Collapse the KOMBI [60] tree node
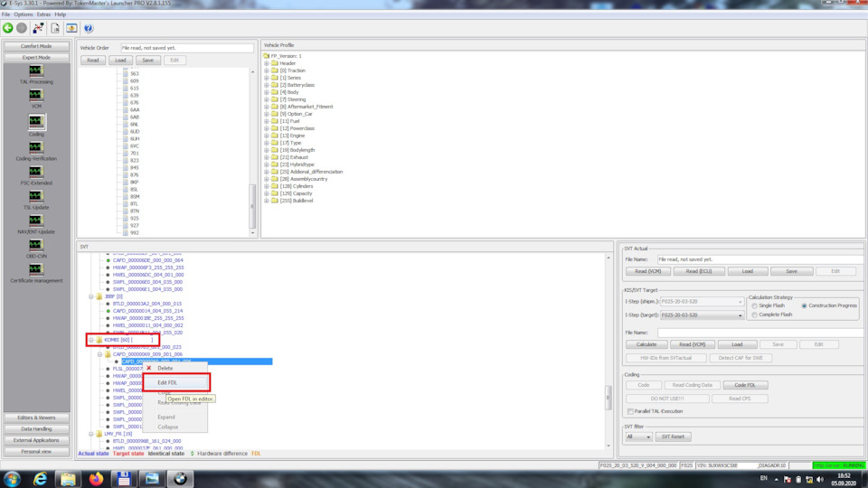868x488 pixels. pos(91,340)
